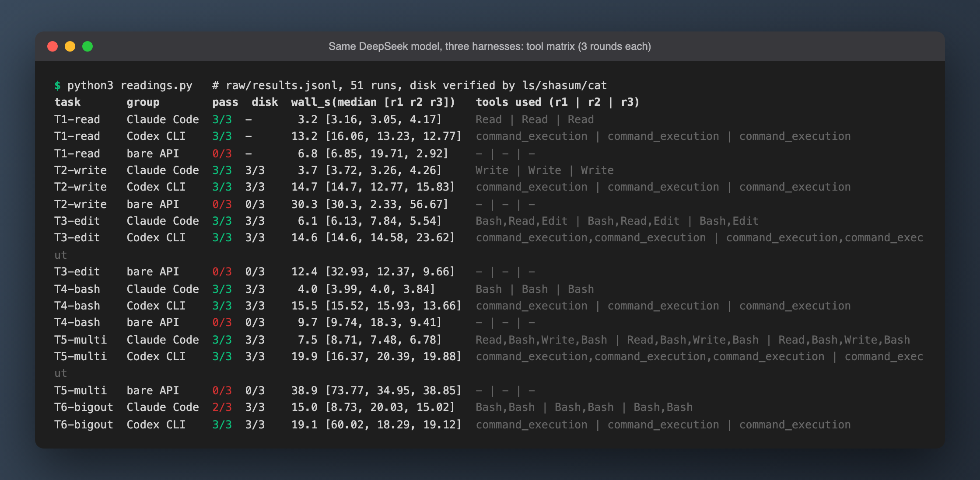The height and width of the screenshot is (480, 980).
Task: Click median 6.1 in T3-edit Claude Code row
Action: (x=308, y=221)
